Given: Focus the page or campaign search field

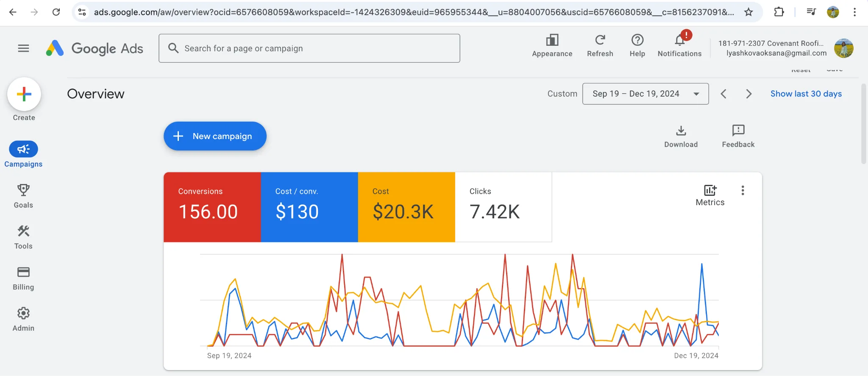Looking at the screenshot, I should pyautogui.click(x=309, y=48).
